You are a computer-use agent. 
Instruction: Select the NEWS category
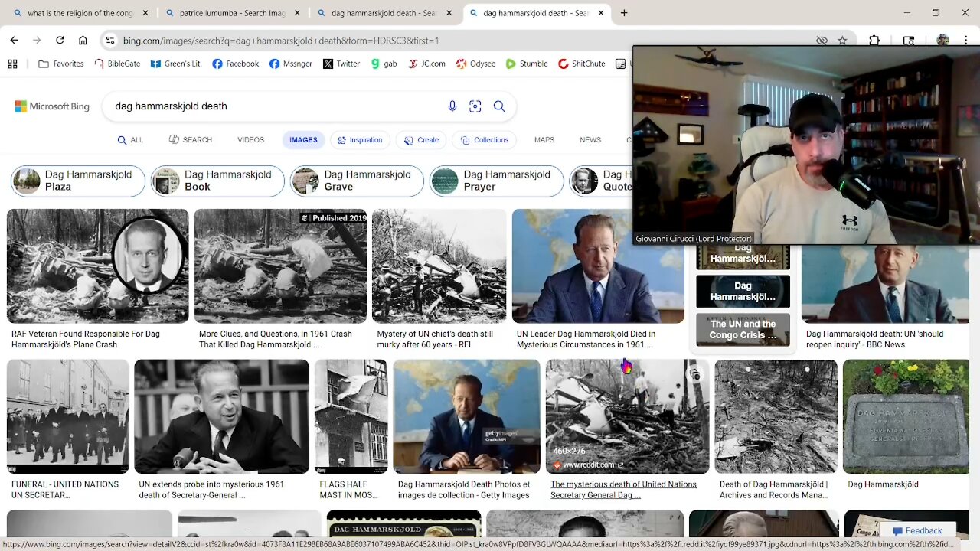coord(590,140)
